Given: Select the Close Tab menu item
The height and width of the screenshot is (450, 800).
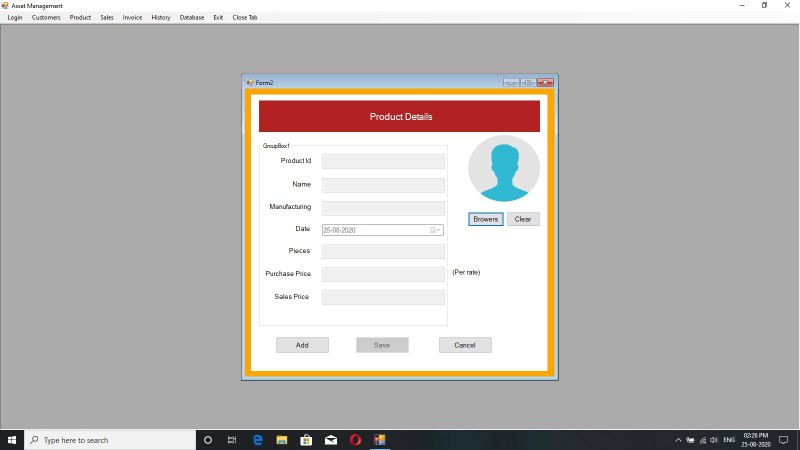Looking at the screenshot, I should point(245,17).
